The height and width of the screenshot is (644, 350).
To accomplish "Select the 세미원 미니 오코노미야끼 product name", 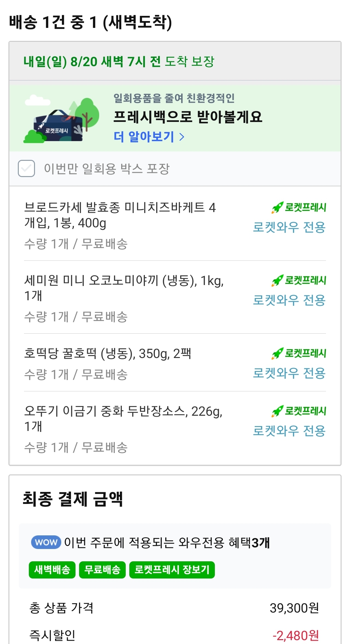I will tap(124, 288).
